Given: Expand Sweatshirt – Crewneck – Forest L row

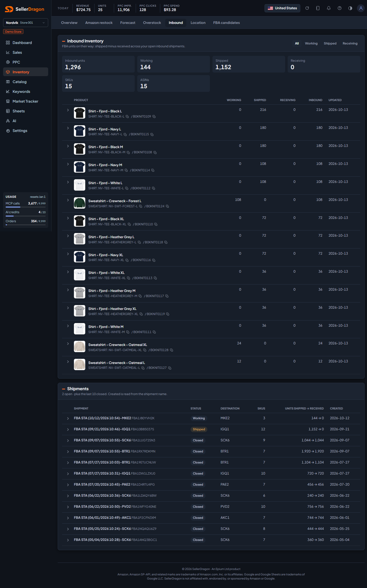Looking at the screenshot, I should (x=68, y=200).
